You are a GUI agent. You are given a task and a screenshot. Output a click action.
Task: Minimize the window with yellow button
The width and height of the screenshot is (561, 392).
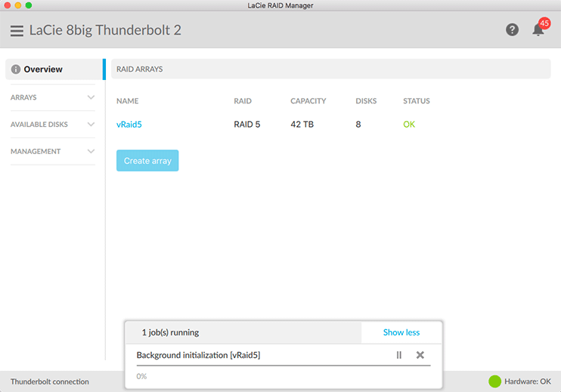18,5
